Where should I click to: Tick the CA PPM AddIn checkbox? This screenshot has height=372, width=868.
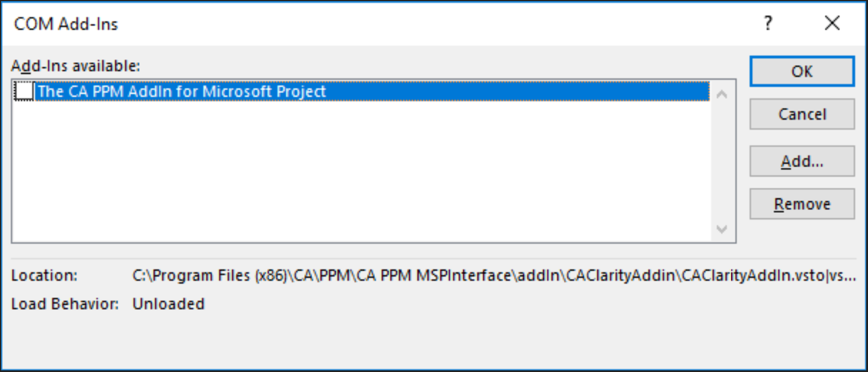tap(25, 92)
